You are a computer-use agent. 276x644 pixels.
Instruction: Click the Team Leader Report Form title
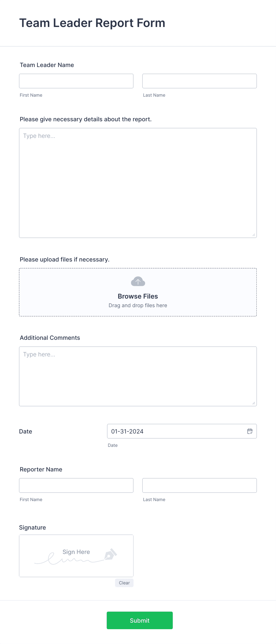point(92,23)
